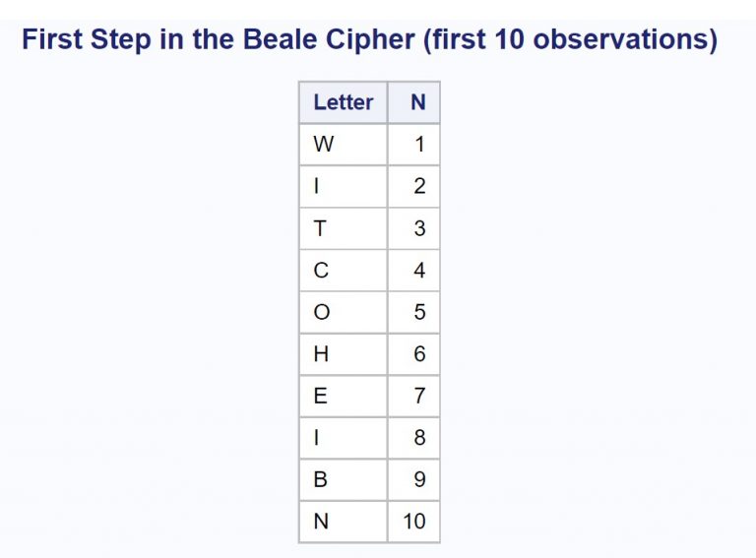Click the N cell with value 1
The height and width of the screenshot is (558, 756).
413,145
